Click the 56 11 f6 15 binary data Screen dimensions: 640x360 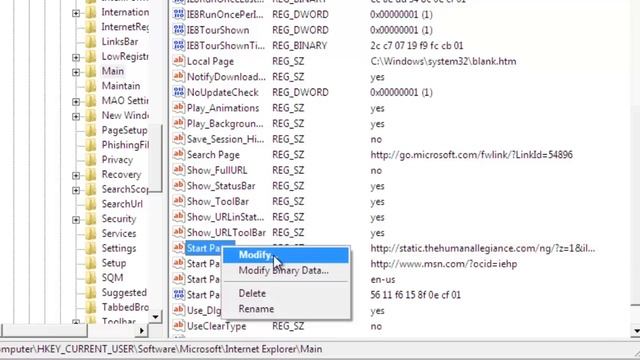point(416,295)
